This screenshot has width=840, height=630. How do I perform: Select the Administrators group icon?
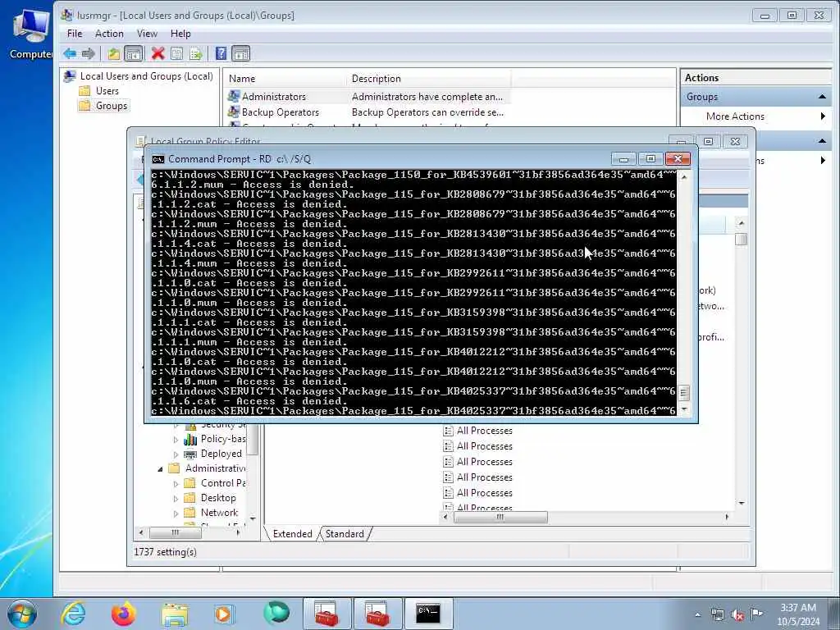click(234, 97)
